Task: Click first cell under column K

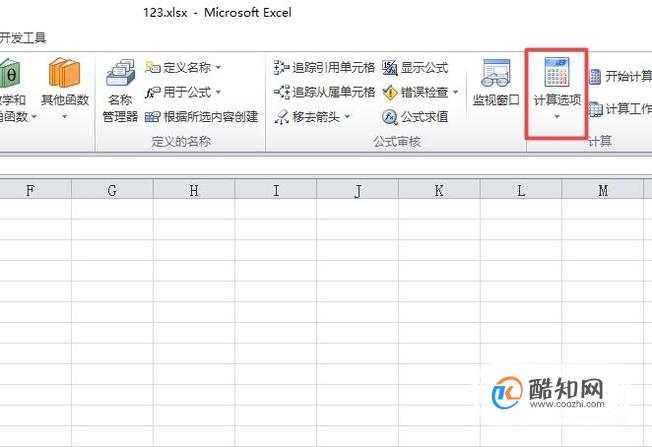Action: [439, 209]
